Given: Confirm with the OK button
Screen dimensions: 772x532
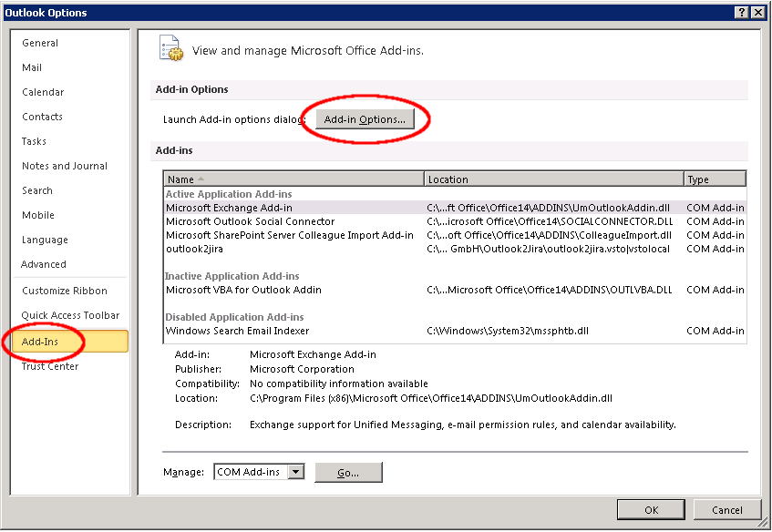Looking at the screenshot, I should click(651, 510).
